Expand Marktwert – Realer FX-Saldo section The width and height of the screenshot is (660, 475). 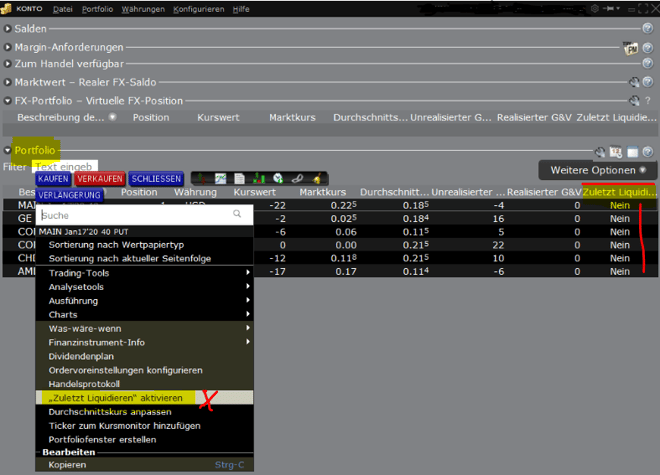click(7, 82)
